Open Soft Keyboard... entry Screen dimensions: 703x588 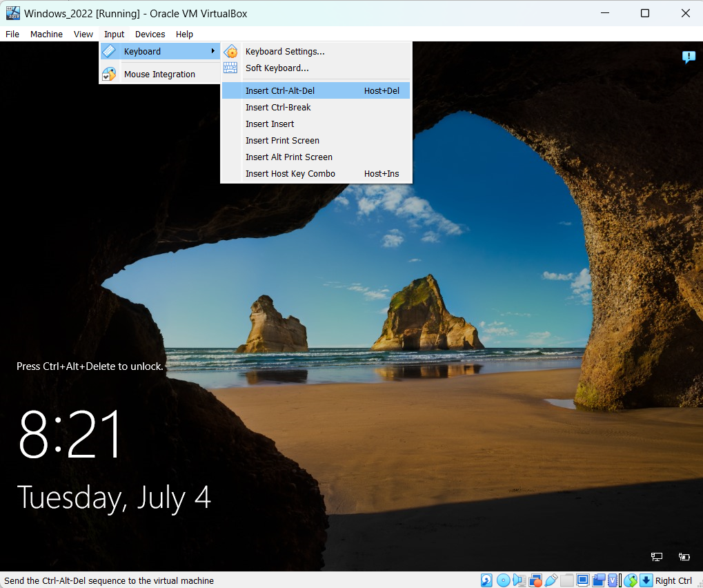coord(316,68)
